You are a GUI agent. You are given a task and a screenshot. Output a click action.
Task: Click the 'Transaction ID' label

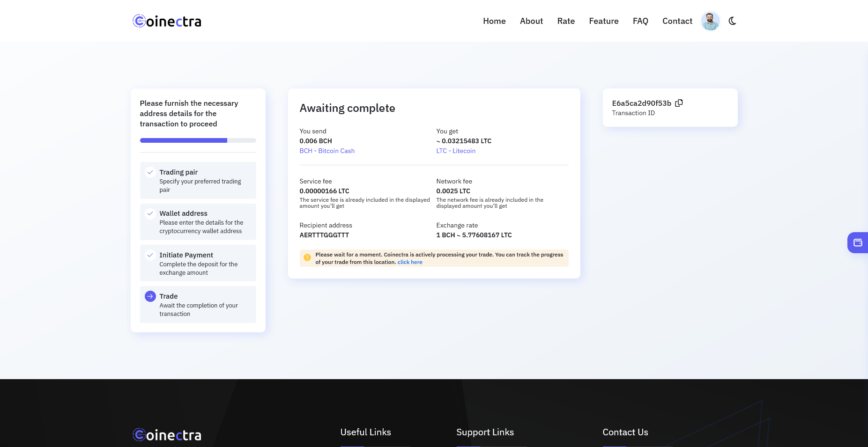[633, 113]
